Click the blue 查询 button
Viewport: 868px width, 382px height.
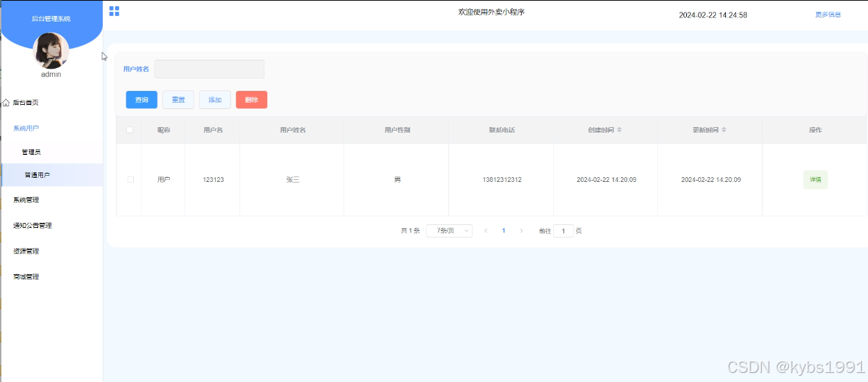coord(142,100)
